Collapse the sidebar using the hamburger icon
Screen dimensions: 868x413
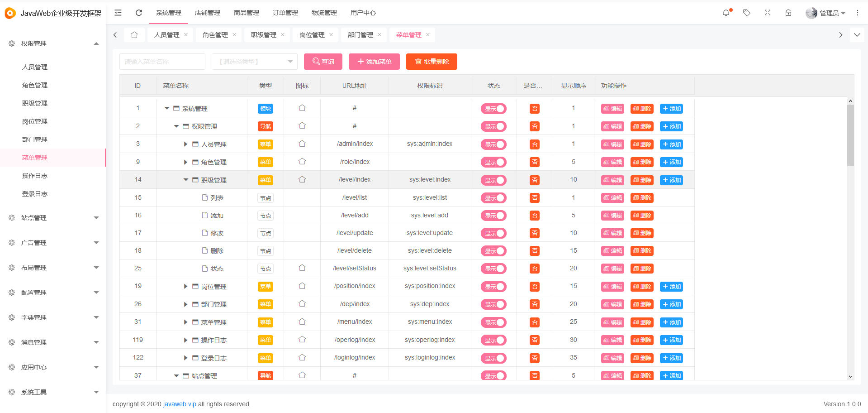pyautogui.click(x=118, y=13)
